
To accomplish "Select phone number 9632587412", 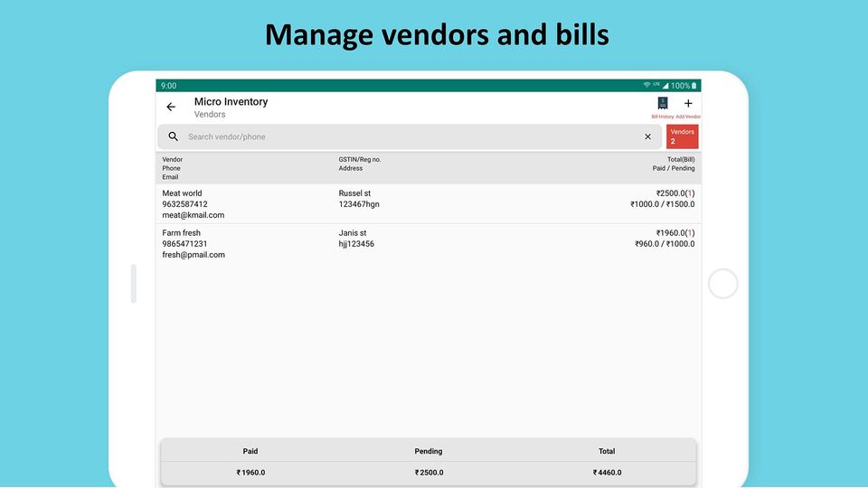I will (x=184, y=204).
